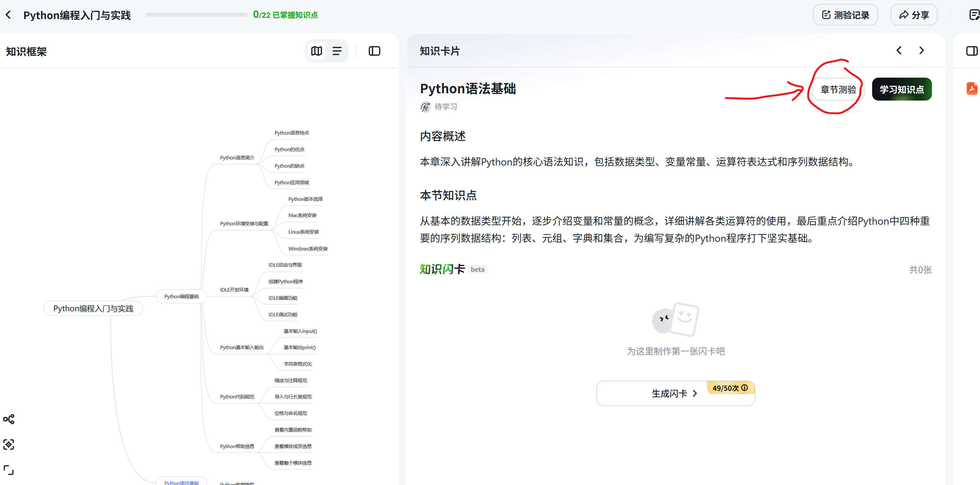This screenshot has width=980, height=485.
Task: Start the 章节测验 chapter quiz
Action: click(x=838, y=90)
